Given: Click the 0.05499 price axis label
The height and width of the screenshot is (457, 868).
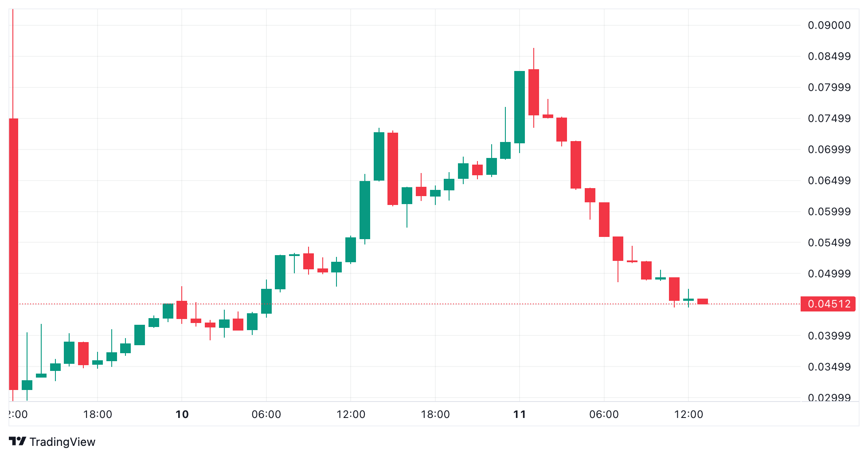Looking at the screenshot, I should 829,243.
